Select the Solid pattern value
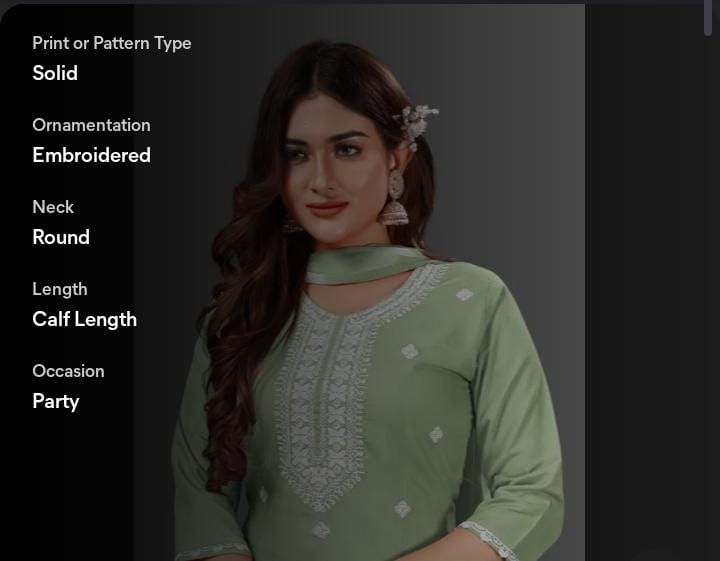The image size is (720, 561). 55,73
